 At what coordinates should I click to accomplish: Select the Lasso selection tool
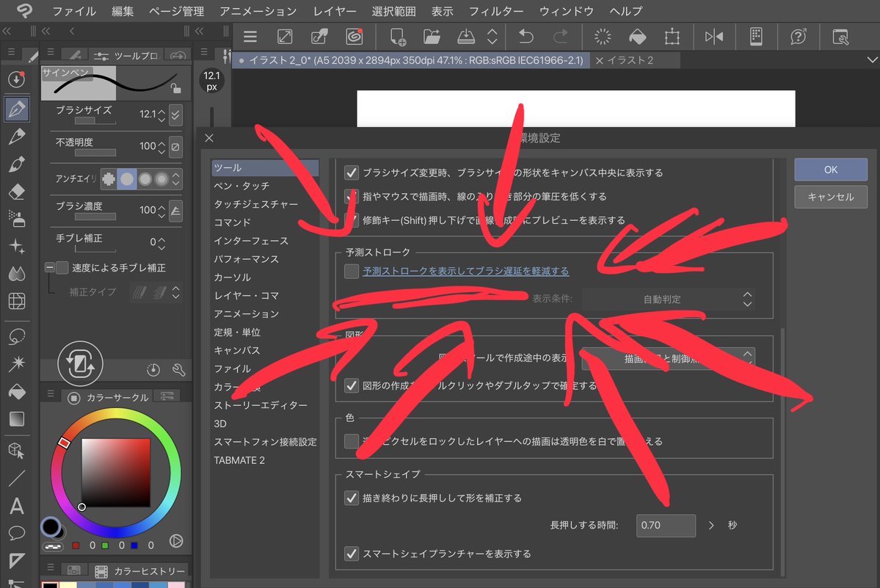click(x=17, y=336)
